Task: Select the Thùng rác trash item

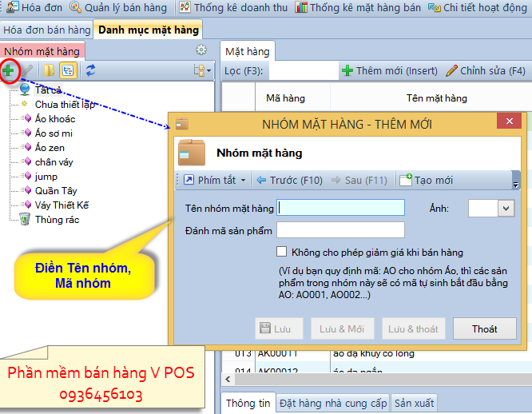Action: tap(56, 220)
